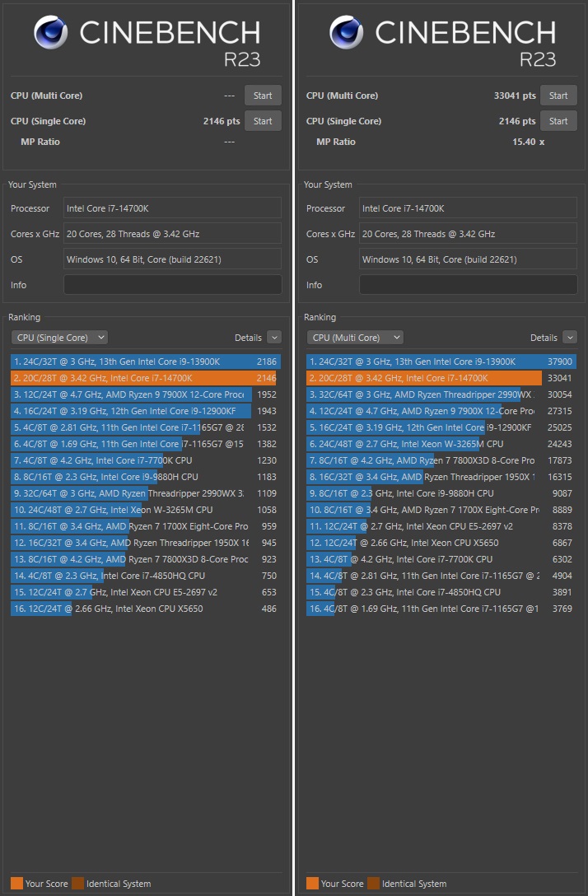Click OS field in left panel
The width and height of the screenshot is (588, 896).
(x=173, y=259)
